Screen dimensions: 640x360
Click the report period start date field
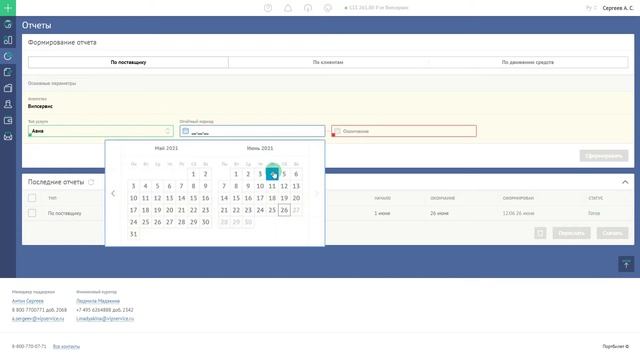252,131
